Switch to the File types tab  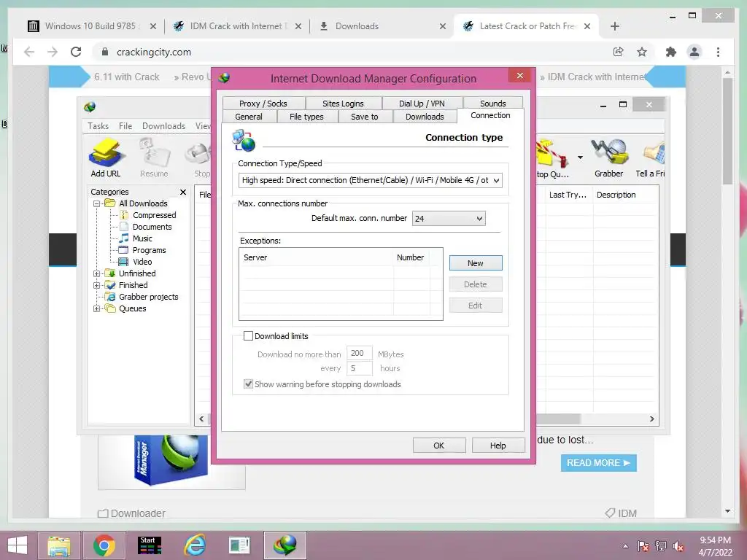(306, 117)
